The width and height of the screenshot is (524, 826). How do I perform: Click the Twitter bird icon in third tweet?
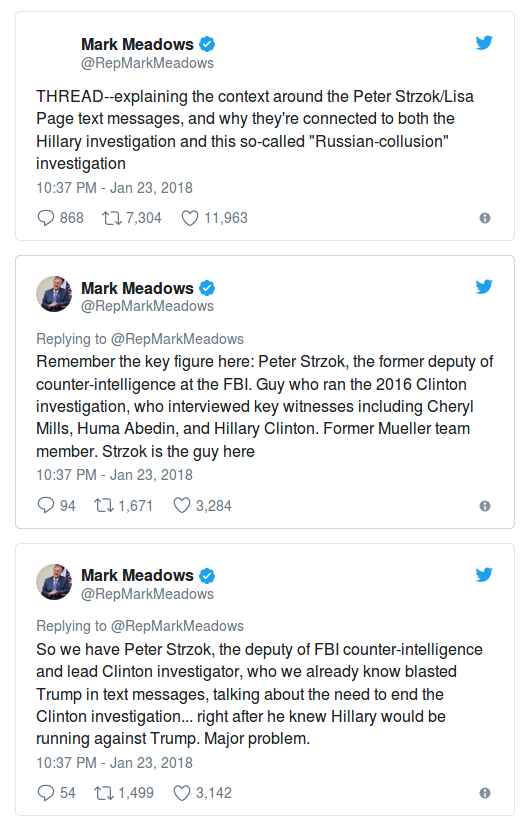483,574
